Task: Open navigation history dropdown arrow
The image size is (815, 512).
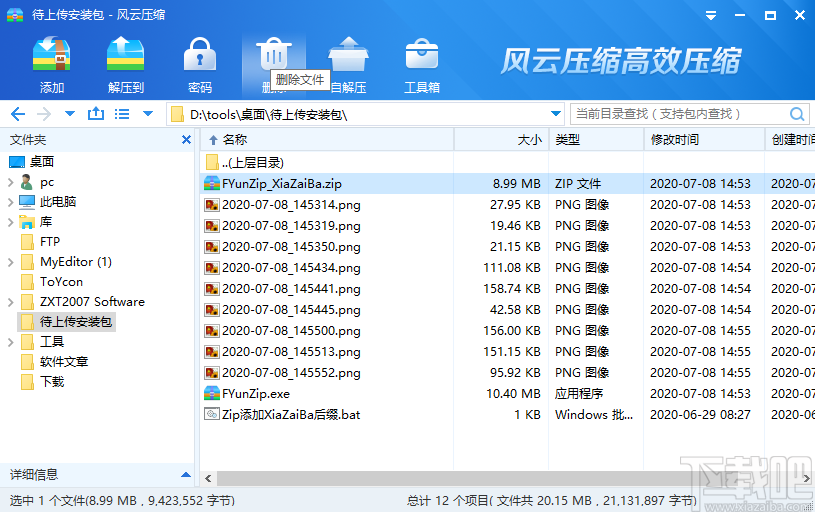Action: click(70, 114)
